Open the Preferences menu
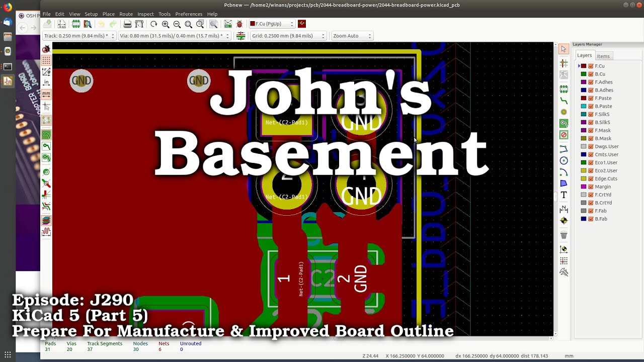644x362 pixels. [x=189, y=14]
